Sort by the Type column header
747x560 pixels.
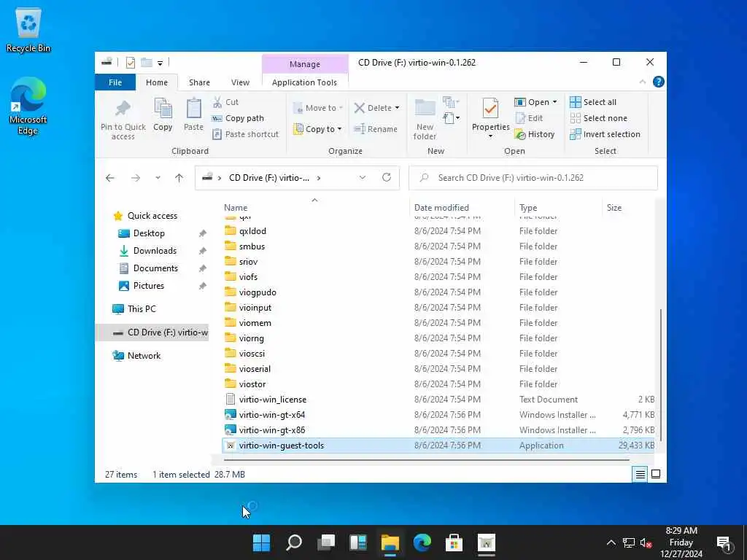point(528,208)
